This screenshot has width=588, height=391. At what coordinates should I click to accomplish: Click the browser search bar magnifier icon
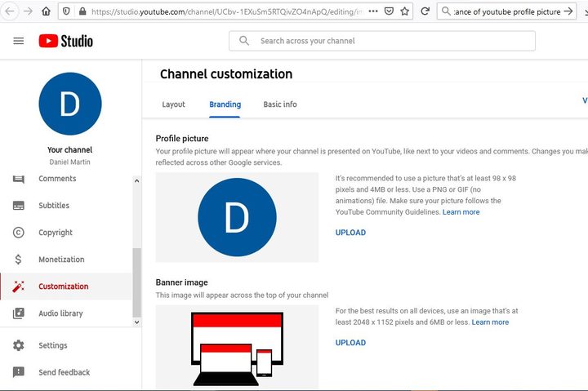[446, 11]
